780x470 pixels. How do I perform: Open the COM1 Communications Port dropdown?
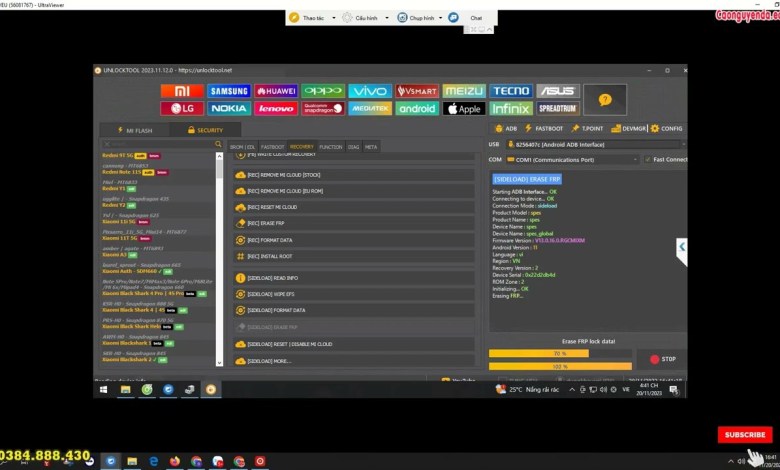click(573, 160)
